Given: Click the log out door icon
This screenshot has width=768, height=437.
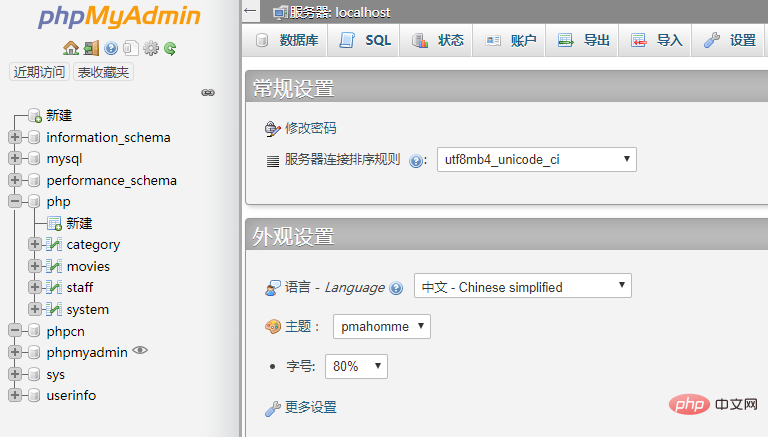Looking at the screenshot, I should tap(91, 48).
